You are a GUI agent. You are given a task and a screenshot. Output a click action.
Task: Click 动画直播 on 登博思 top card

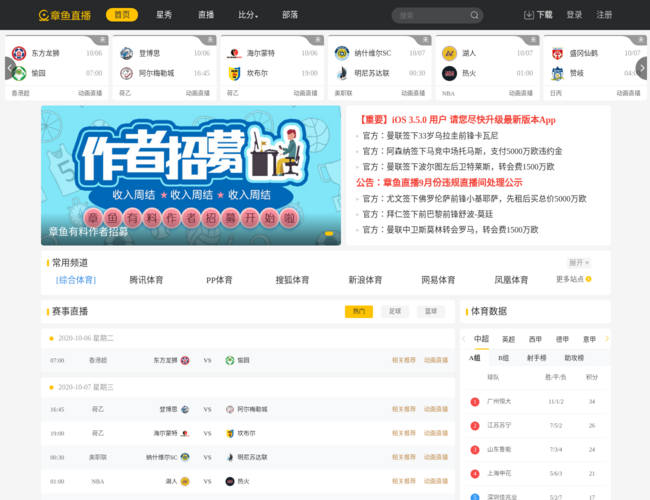(198, 93)
